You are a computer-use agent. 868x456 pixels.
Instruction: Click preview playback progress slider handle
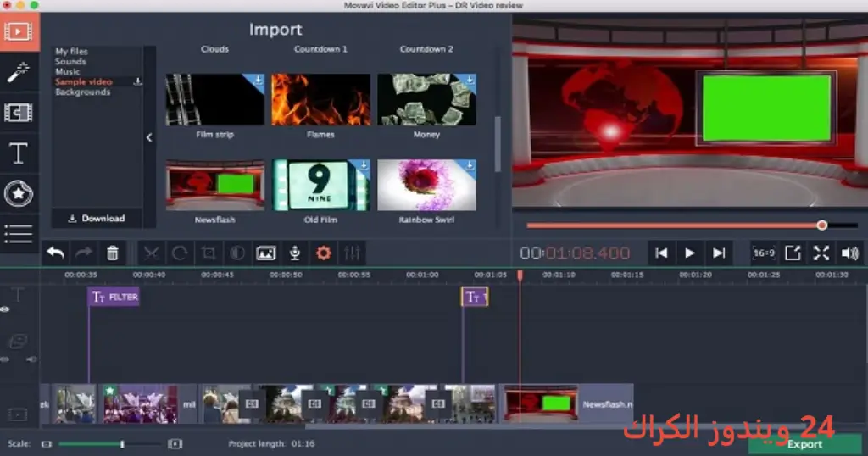(x=822, y=225)
